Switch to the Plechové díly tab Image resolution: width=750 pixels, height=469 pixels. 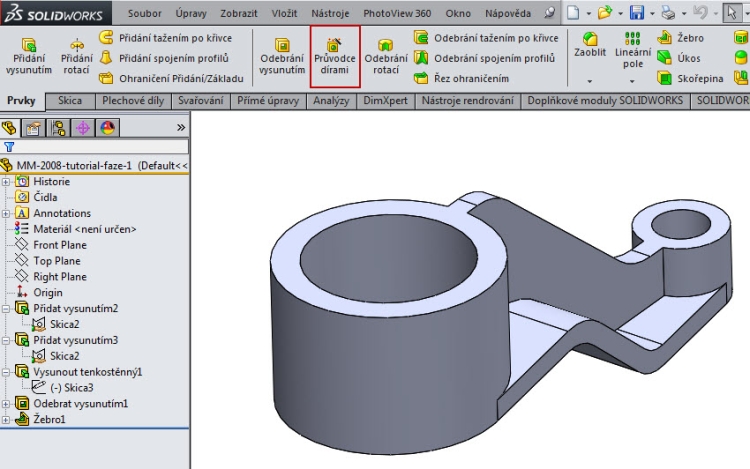pos(133,101)
